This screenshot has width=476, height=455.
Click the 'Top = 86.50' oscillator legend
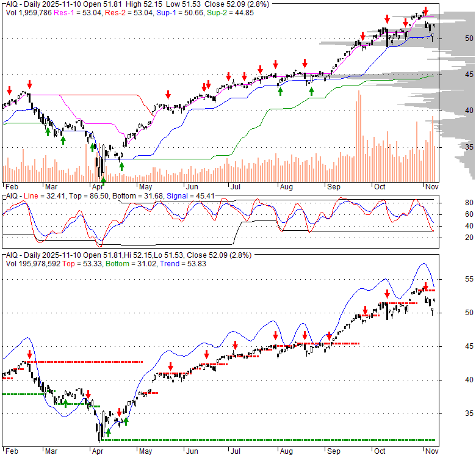88,196
